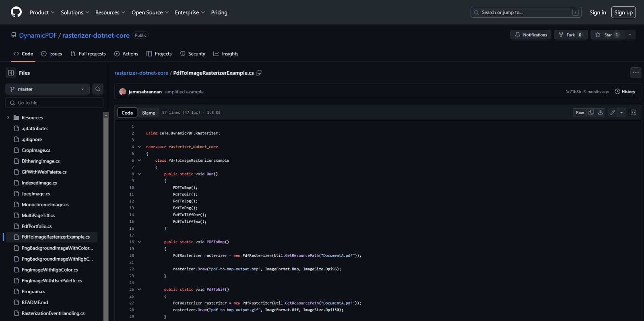The width and height of the screenshot is (644, 321).
Task: Select the Code view toggle
Action: (x=127, y=113)
